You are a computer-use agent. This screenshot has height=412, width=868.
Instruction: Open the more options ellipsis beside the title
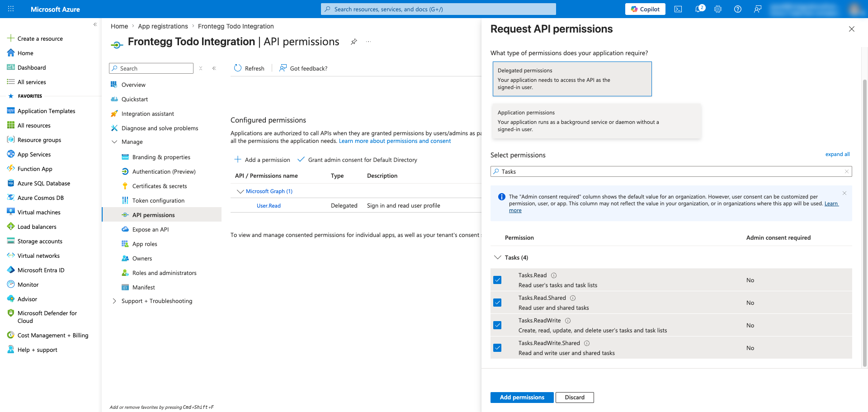(368, 42)
